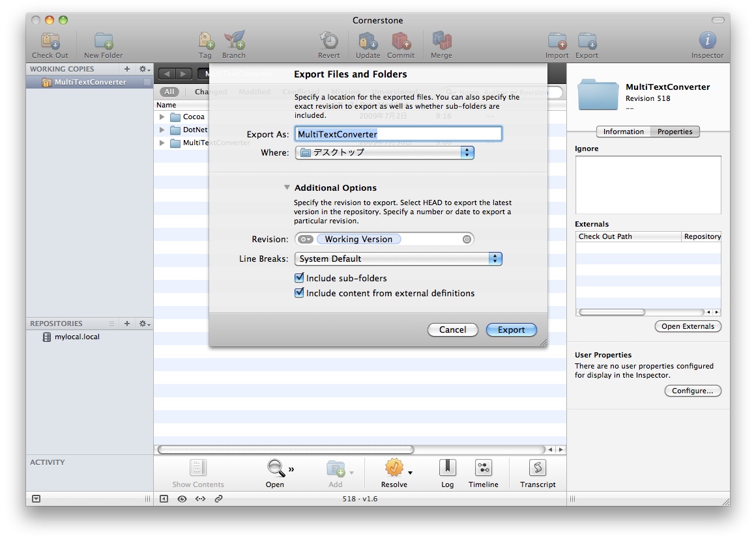
Task: Click the double-arrow icon in status bar
Action: pyautogui.click(x=200, y=499)
